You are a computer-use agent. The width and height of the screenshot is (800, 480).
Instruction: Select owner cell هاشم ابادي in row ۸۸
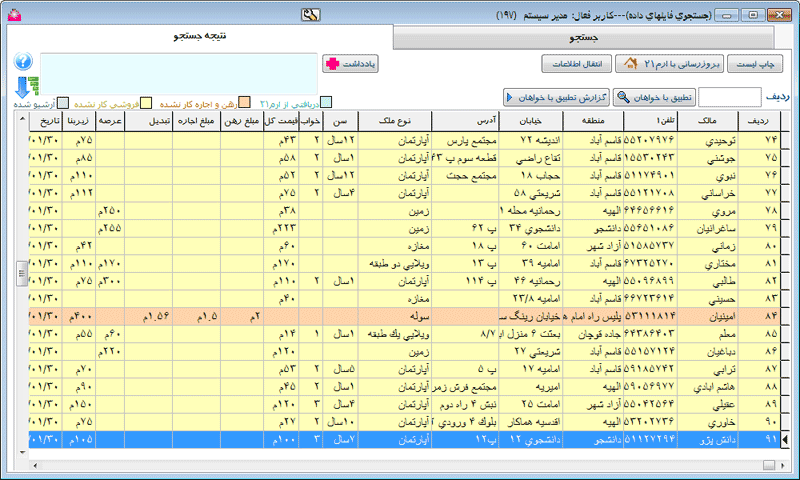click(x=707, y=387)
